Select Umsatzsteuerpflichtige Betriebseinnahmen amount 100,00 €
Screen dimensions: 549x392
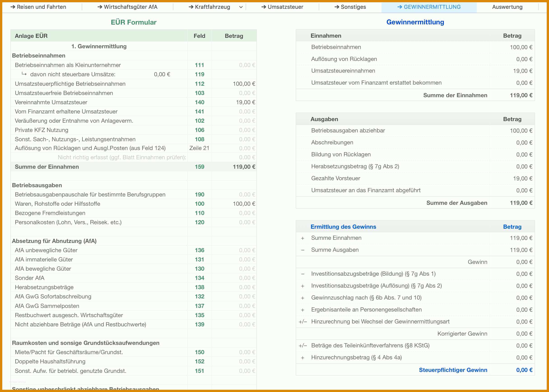(244, 84)
